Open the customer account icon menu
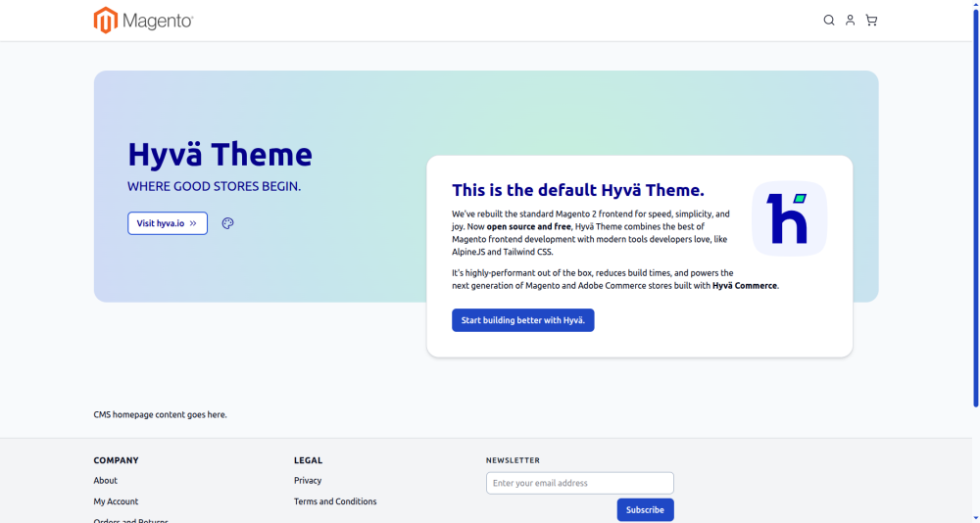Image resolution: width=980 pixels, height=523 pixels. (851, 21)
